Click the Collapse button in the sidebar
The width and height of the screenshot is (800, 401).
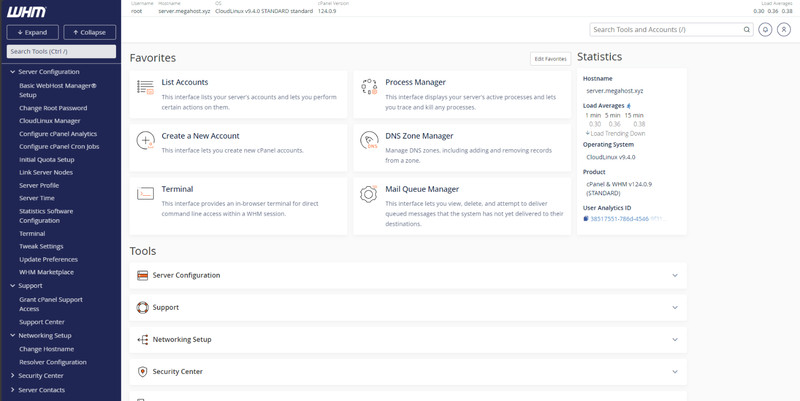tap(90, 32)
